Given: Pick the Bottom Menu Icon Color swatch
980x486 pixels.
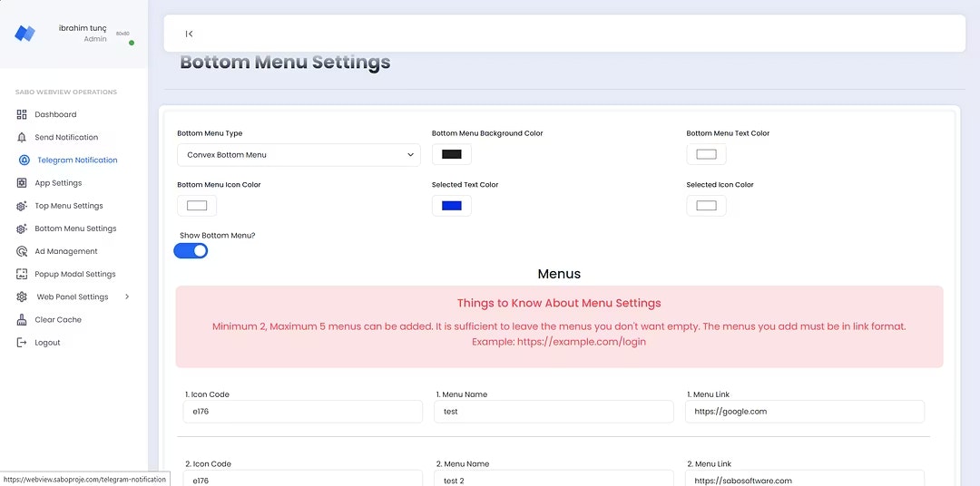Looking at the screenshot, I should point(197,206).
